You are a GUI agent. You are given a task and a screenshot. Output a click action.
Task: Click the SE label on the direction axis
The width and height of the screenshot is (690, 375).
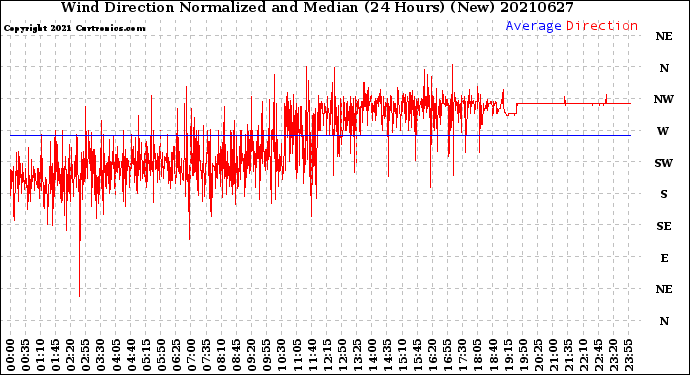[664, 226]
